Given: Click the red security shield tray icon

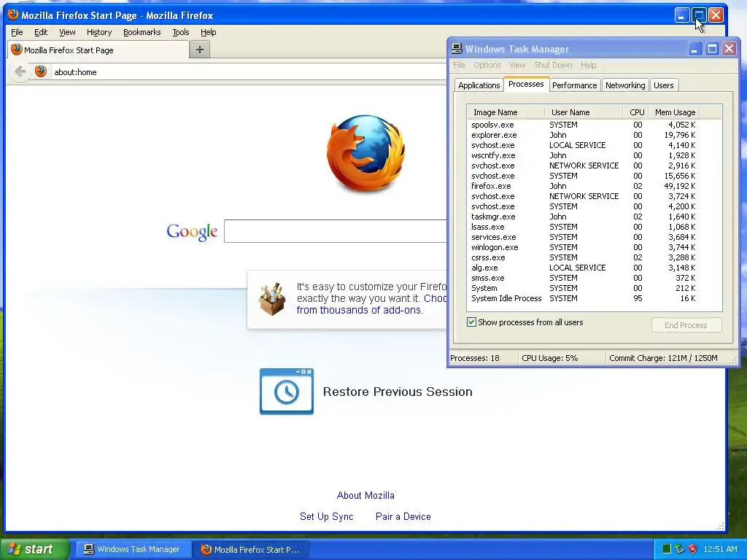Looking at the screenshot, I should tap(693, 549).
